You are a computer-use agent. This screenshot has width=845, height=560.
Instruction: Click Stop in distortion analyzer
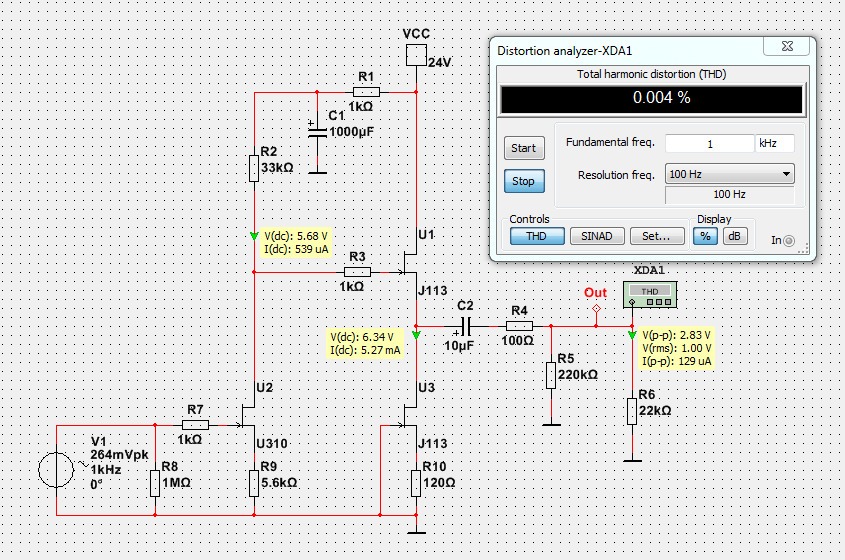tap(524, 181)
